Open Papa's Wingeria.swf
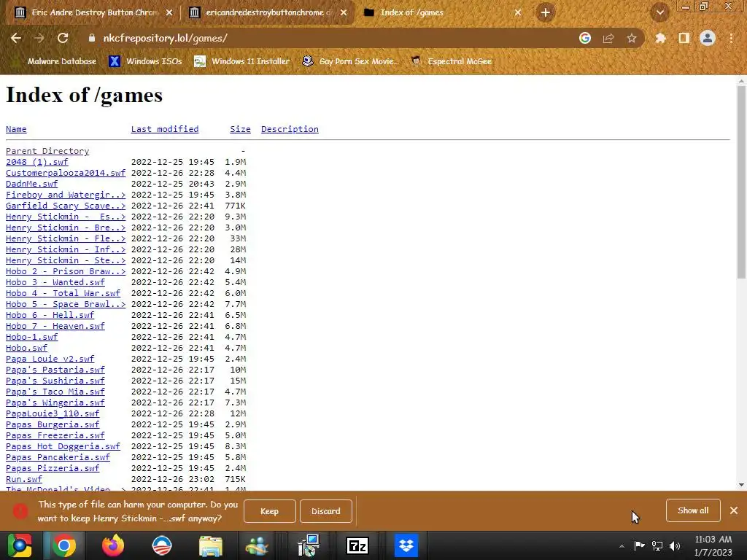The height and width of the screenshot is (560, 747). (55, 402)
